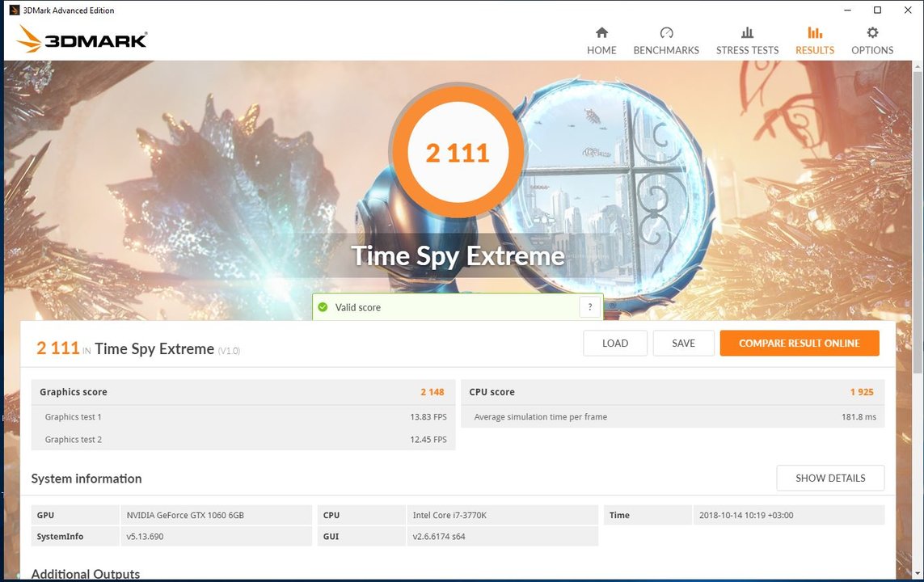The width and height of the screenshot is (924, 582).
Task: Click the Graphics test 1 row label
Action: tap(73, 417)
